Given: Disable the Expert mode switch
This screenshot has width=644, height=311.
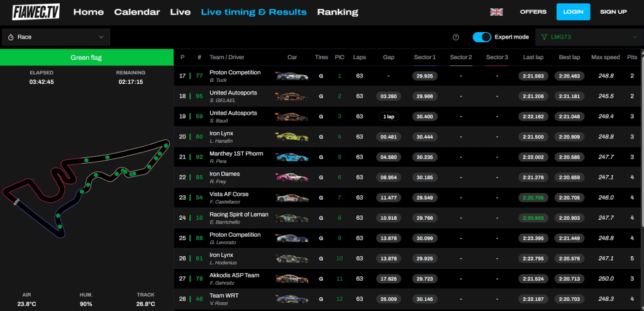Looking at the screenshot, I should click(x=482, y=37).
